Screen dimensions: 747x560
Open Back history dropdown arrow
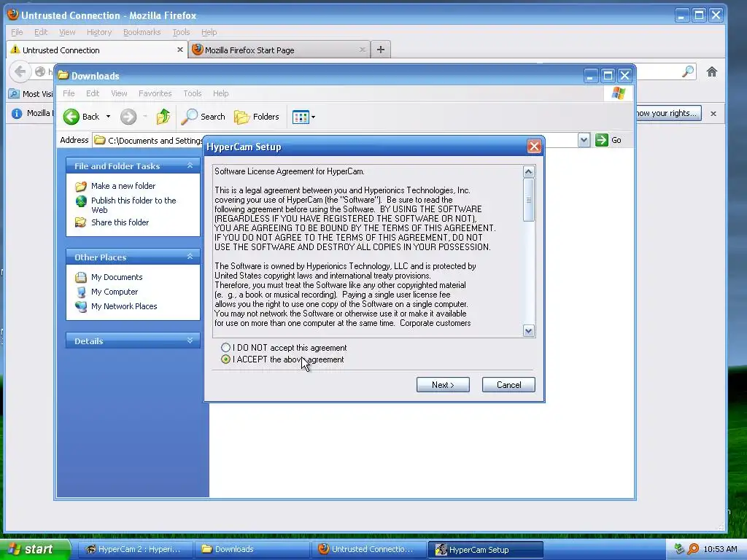point(108,117)
